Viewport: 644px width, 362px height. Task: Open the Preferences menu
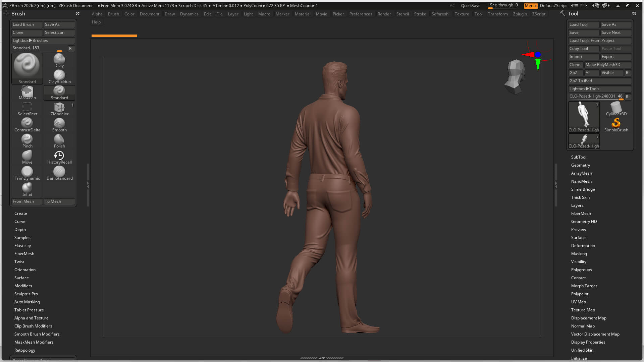coord(361,14)
